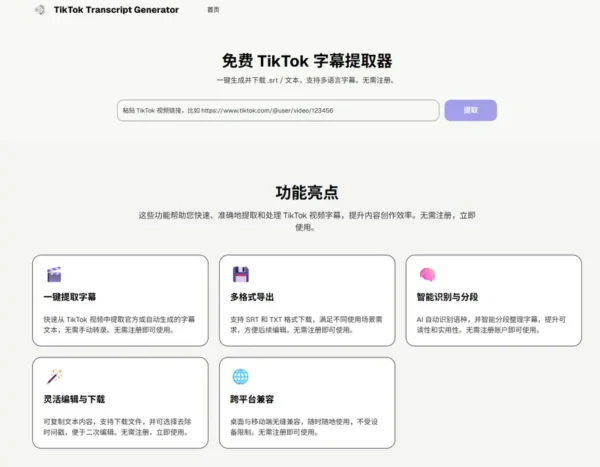Click the TikTok Transcript Generator logo icon
Screen dimensions: 600x467
(40, 10)
